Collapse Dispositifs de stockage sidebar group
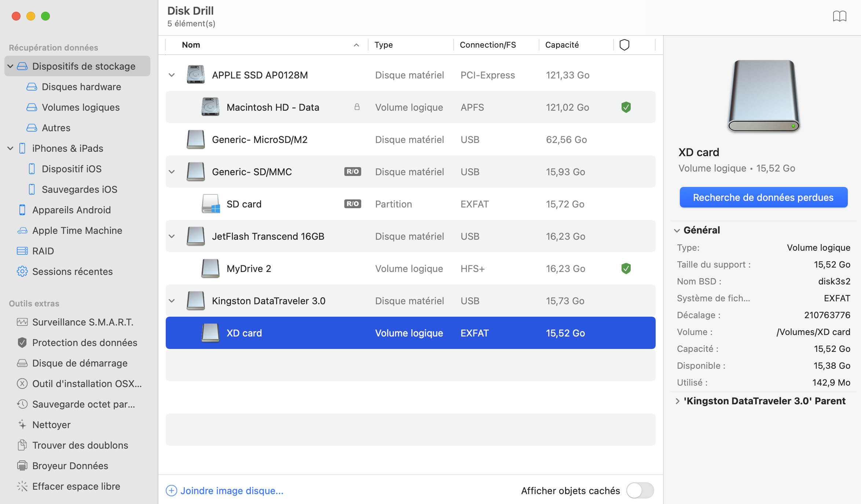Screen dimensions: 861x504 coord(10,66)
